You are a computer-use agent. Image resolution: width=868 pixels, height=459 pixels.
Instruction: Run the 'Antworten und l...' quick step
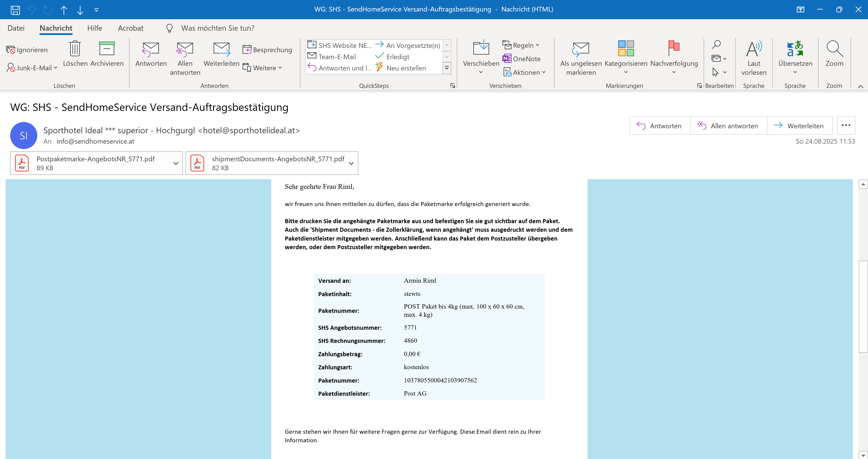(x=340, y=68)
